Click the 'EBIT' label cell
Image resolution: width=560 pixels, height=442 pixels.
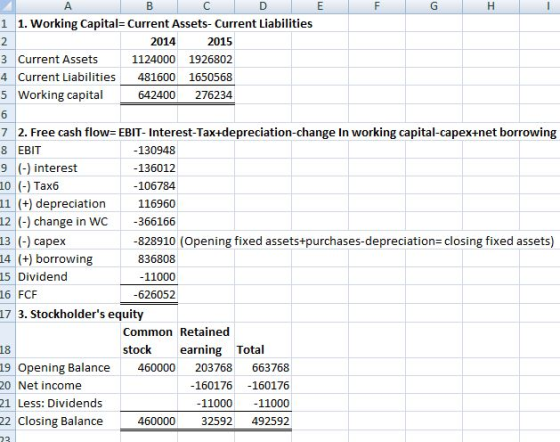tap(68, 150)
